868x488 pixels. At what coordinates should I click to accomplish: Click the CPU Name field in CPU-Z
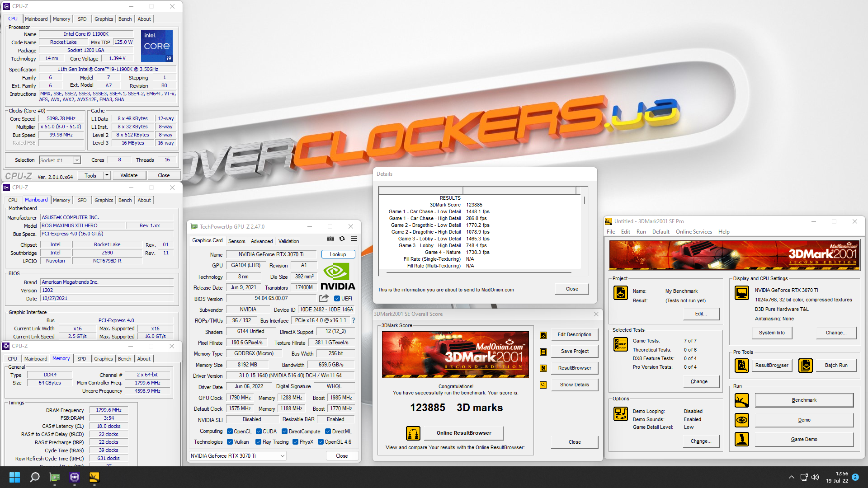(x=86, y=34)
